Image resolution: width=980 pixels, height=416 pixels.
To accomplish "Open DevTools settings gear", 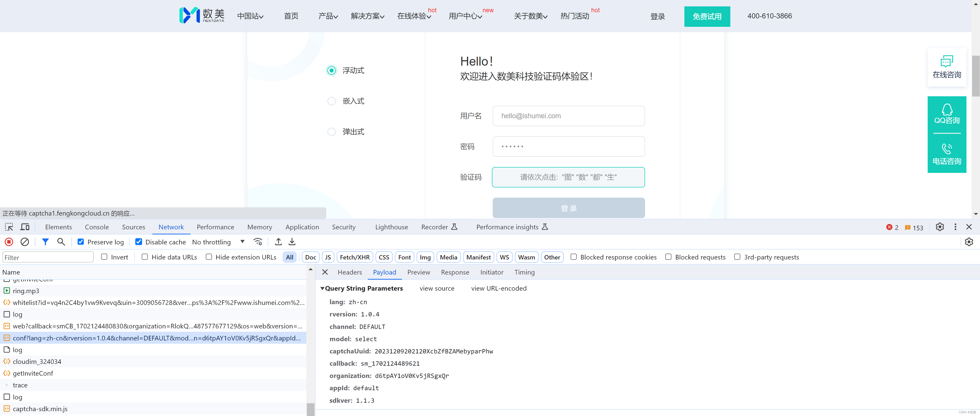I will (940, 227).
